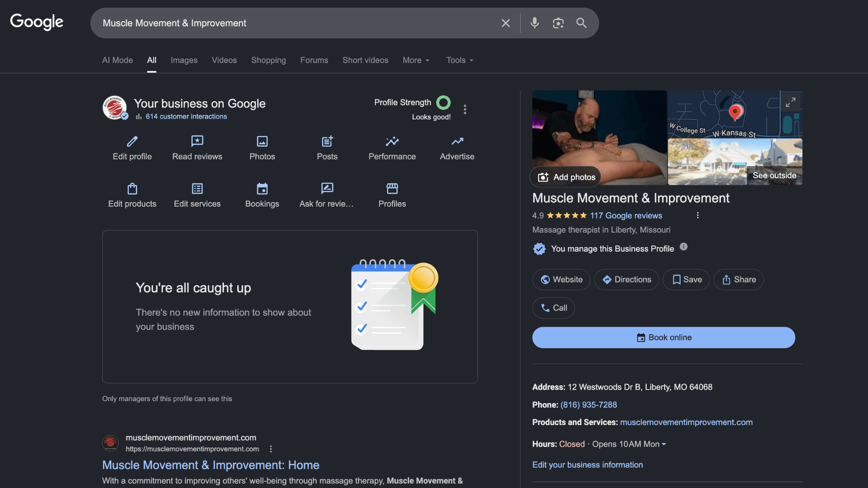Open 117 Google reviews link
This screenshot has width=868, height=488.
tap(626, 216)
